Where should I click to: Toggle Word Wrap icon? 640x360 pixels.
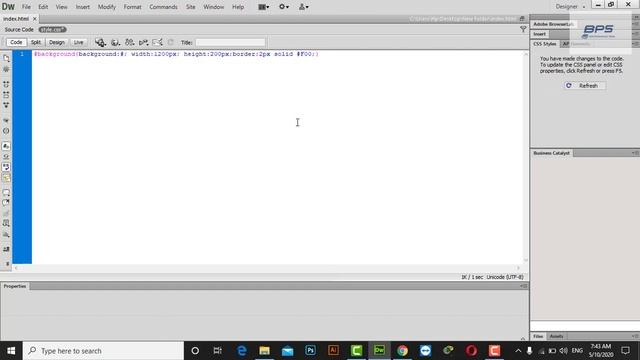pyautogui.click(x=6, y=167)
